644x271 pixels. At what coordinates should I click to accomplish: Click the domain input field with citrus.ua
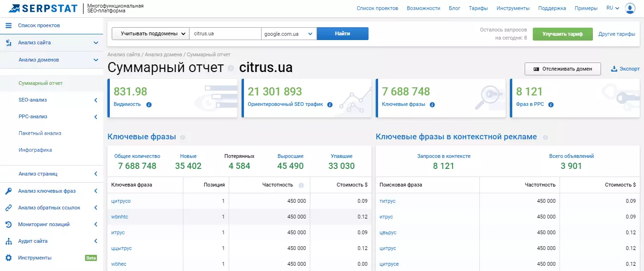click(225, 34)
